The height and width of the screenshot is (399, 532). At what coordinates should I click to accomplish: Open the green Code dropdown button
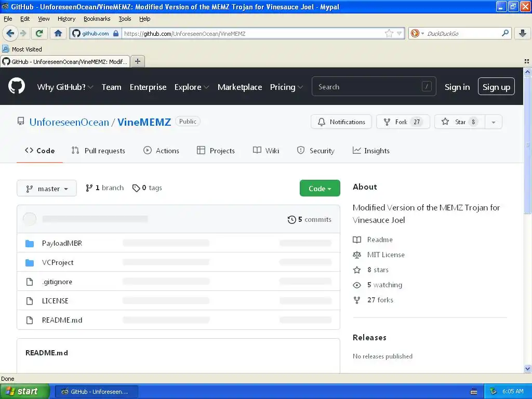click(320, 188)
